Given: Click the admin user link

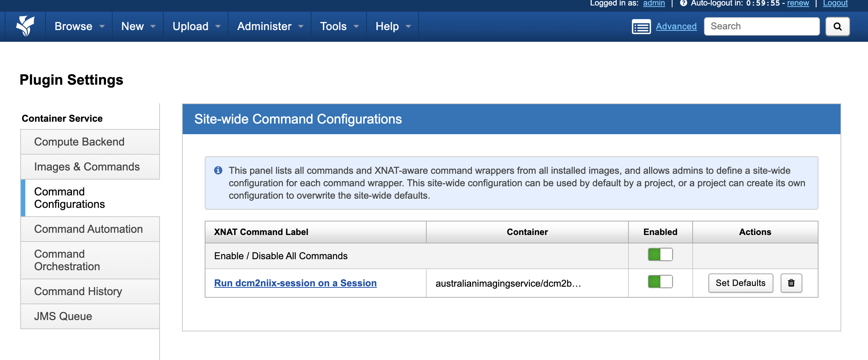Looking at the screenshot, I should (654, 3).
